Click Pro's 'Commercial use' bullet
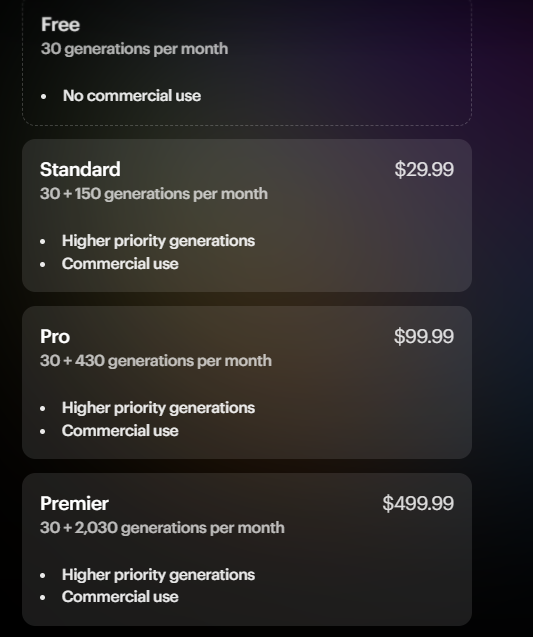This screenshot has height=637, width=533. tap(120, 431)
